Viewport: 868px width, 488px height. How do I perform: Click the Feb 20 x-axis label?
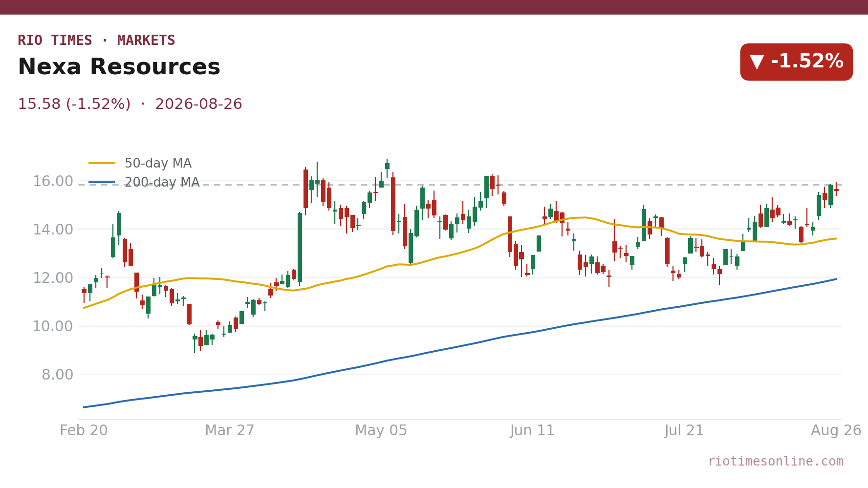point(84,431)
